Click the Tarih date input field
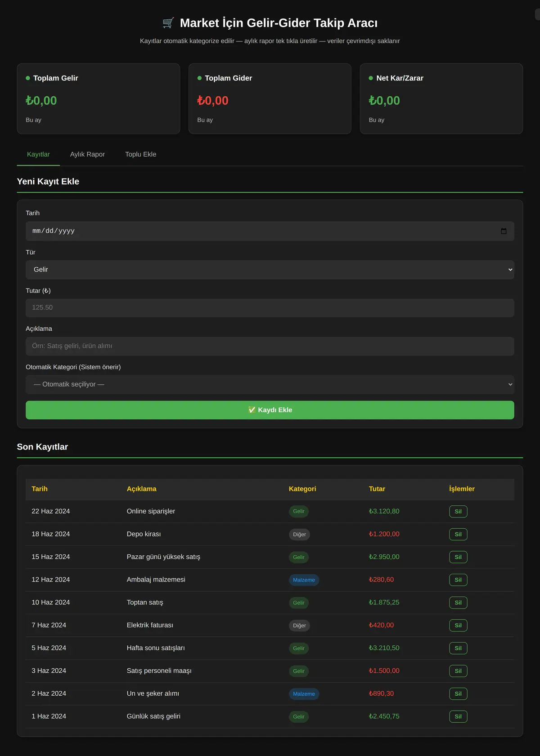Screen dimensions: 540x756 [x=270, y=231]
